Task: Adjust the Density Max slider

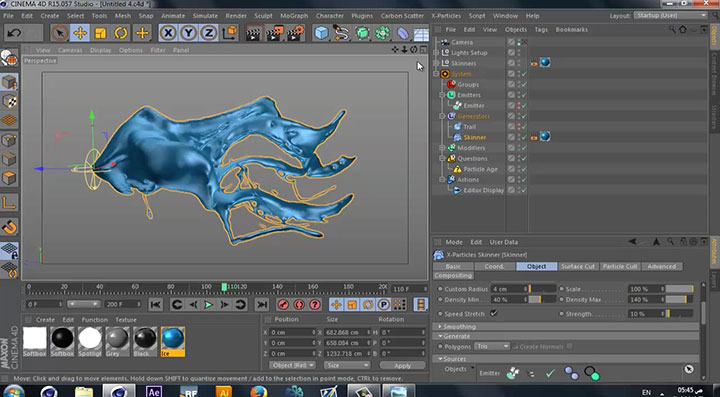Action: [x=680, y=299]
